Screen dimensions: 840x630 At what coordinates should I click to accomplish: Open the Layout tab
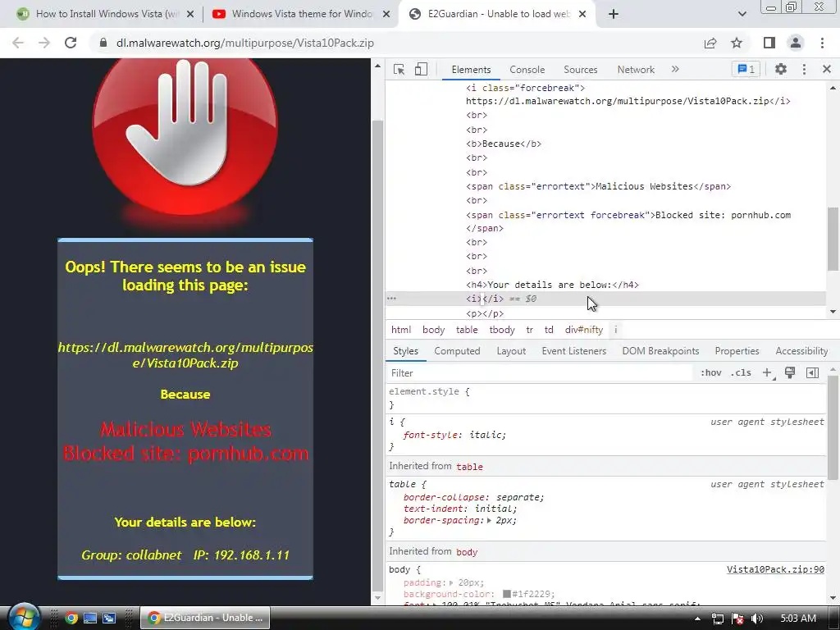511,351
